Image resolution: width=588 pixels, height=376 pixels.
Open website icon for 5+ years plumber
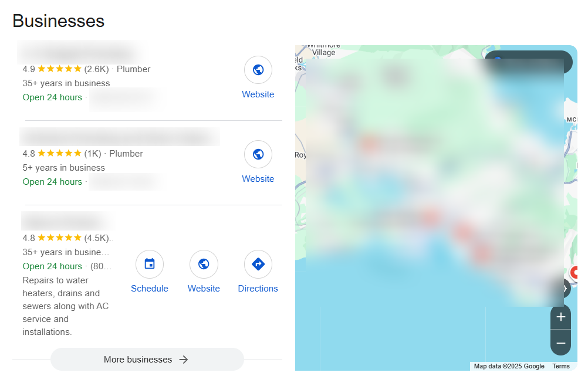258,154
